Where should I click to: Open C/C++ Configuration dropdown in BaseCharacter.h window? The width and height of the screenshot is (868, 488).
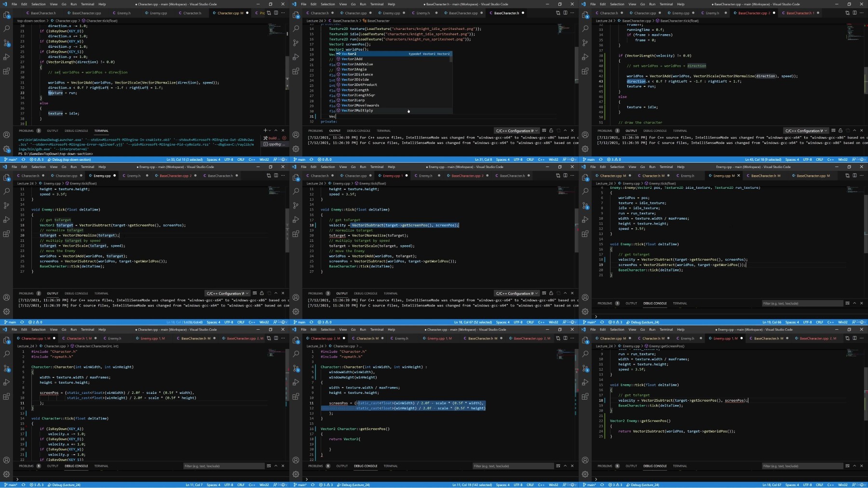pos(516,130)
